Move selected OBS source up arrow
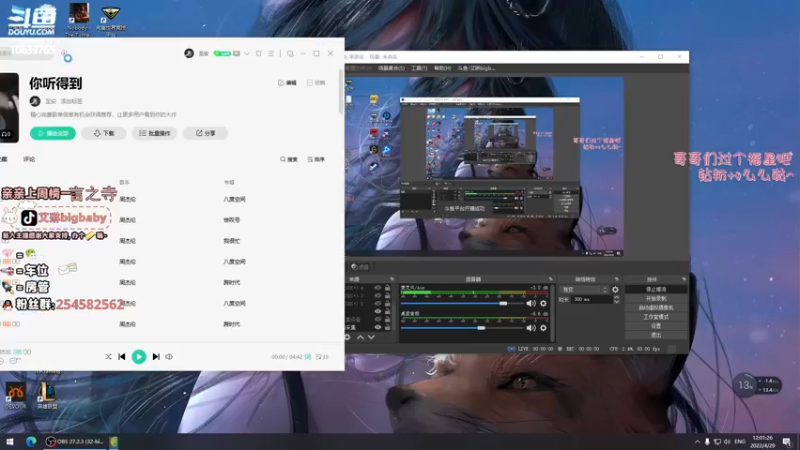The image size is (800, 450). [360, 337]
